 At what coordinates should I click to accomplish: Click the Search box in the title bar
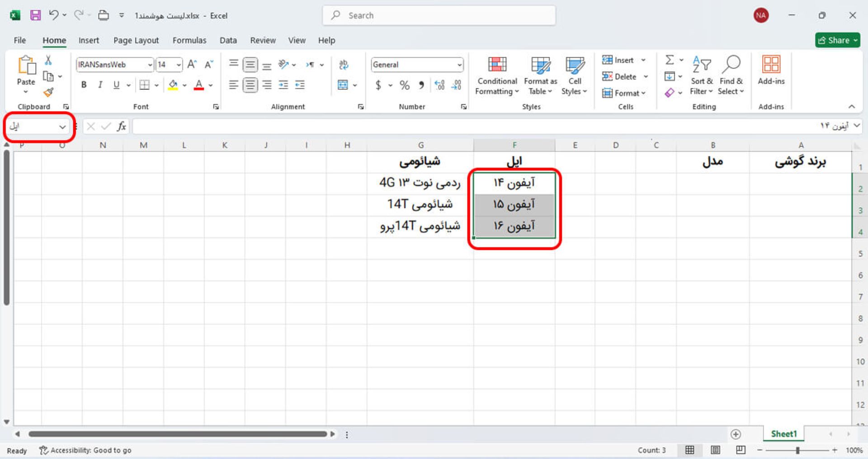pos(439,15)
